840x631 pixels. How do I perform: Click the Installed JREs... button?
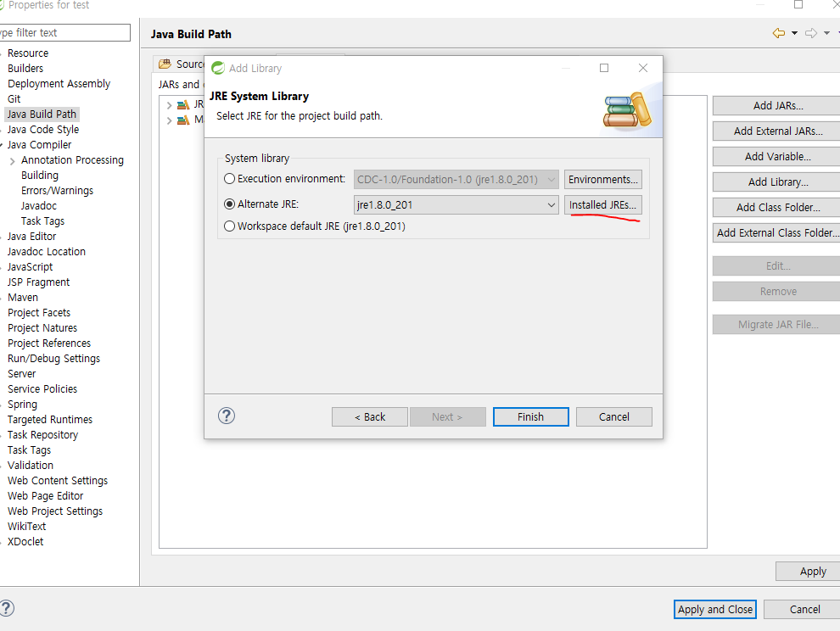click(602, 204)
